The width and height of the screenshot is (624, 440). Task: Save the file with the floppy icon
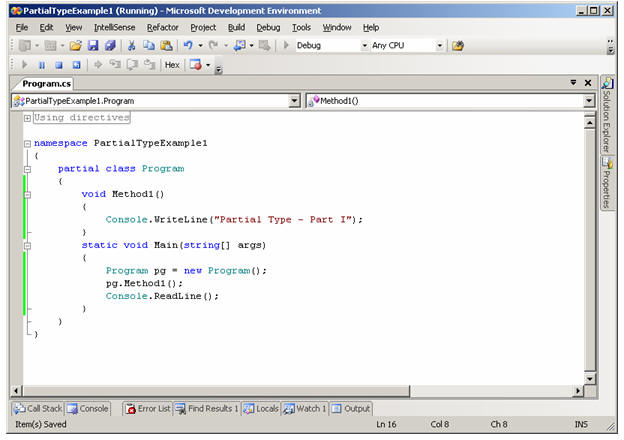point(93,46)
